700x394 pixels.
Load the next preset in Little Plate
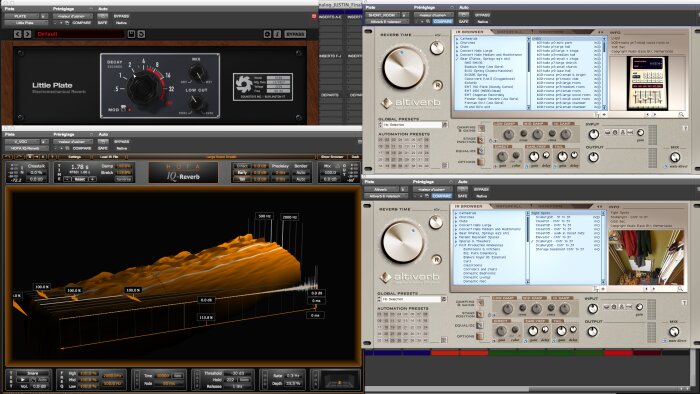click(x=27, y=34)
